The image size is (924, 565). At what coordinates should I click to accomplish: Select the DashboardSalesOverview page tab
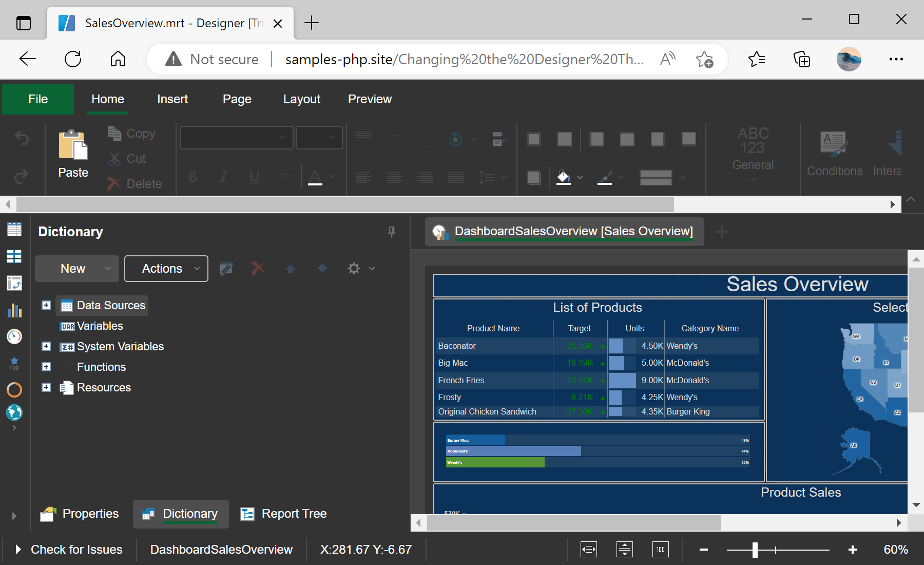(x=565, y=232)
